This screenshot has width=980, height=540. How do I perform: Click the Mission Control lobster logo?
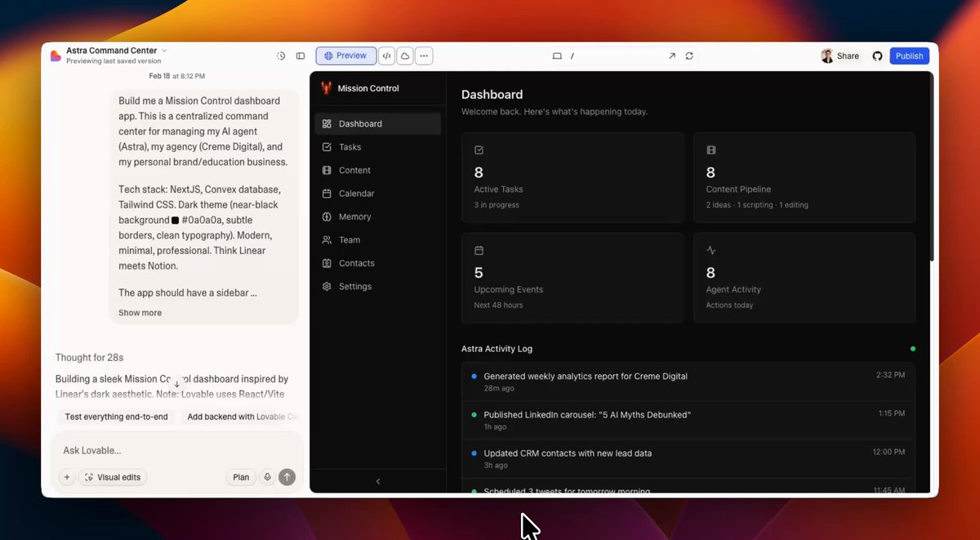[x=326, y=87]
